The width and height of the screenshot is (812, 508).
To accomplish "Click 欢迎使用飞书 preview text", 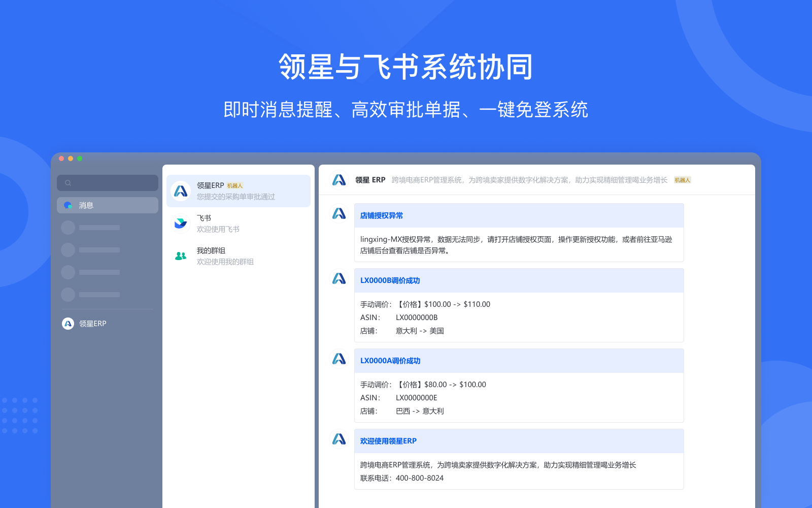I will pyautogui.click(x=218, y=229).
